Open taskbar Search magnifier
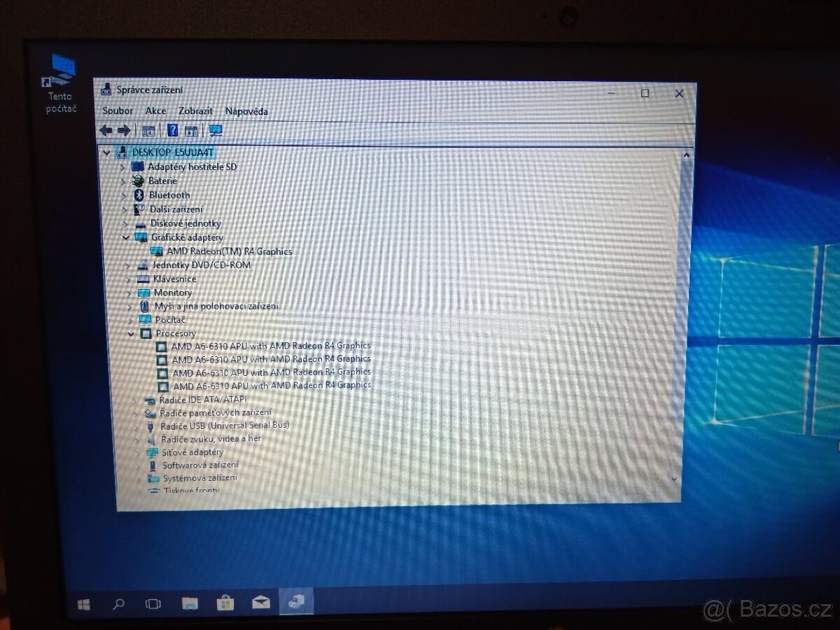This screenshot has width=840, height=630. point(119,603)
